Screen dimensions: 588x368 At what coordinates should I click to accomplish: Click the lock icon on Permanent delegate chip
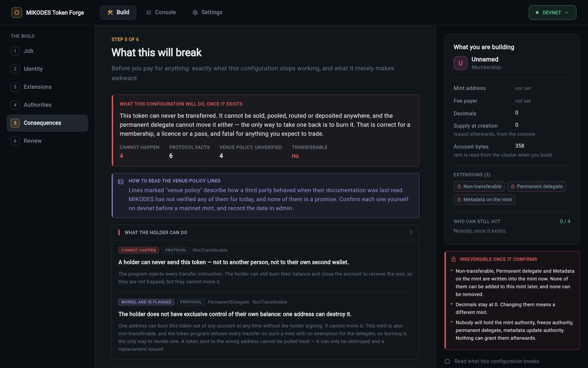513,186
